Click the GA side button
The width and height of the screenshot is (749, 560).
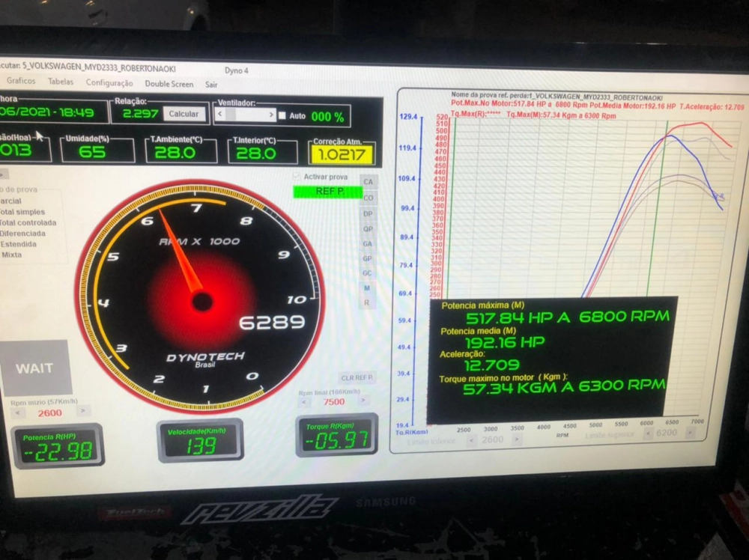[x=367, y=244]
